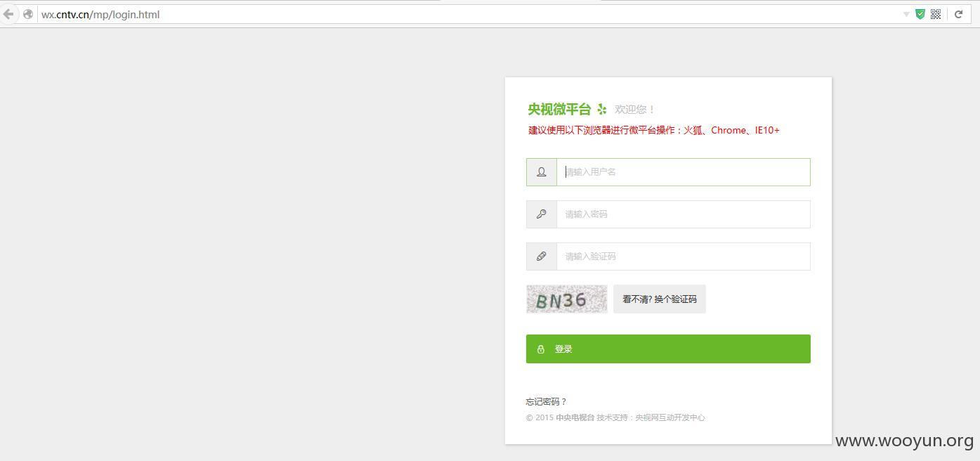Screen dimensions: 980x461
Task: Click the BN36 captcha image
Action: pos(567,299)
